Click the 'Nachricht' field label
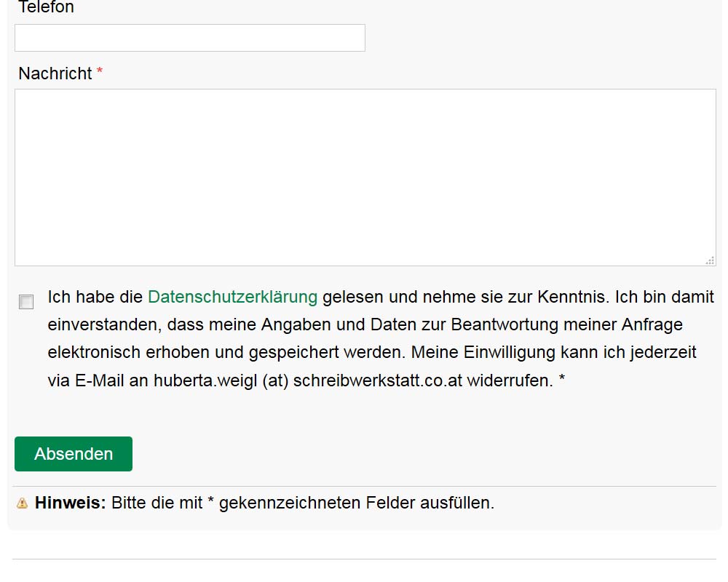This screenshot has width=728, height=582. click(x=55, y=73)
